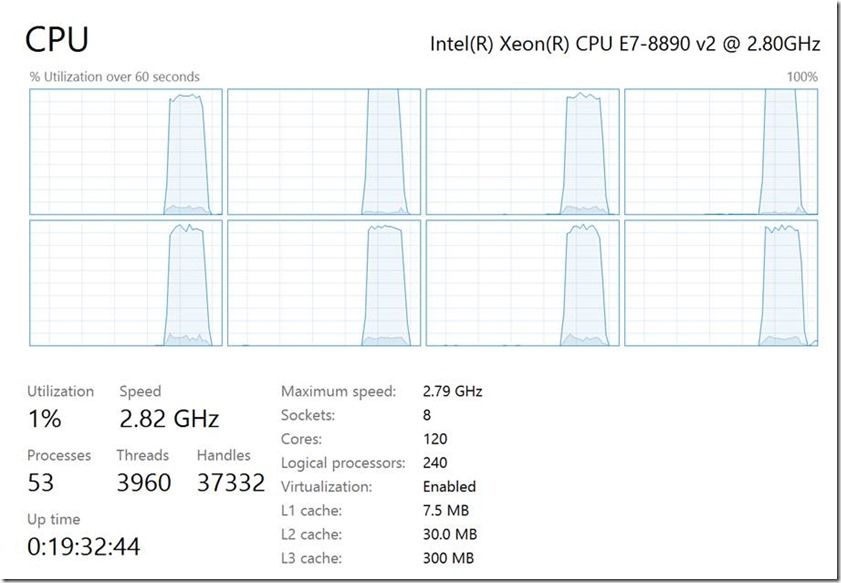Click the fourth CPU graph in bottom row
841x583 pixels.
[x=721, y=283]
